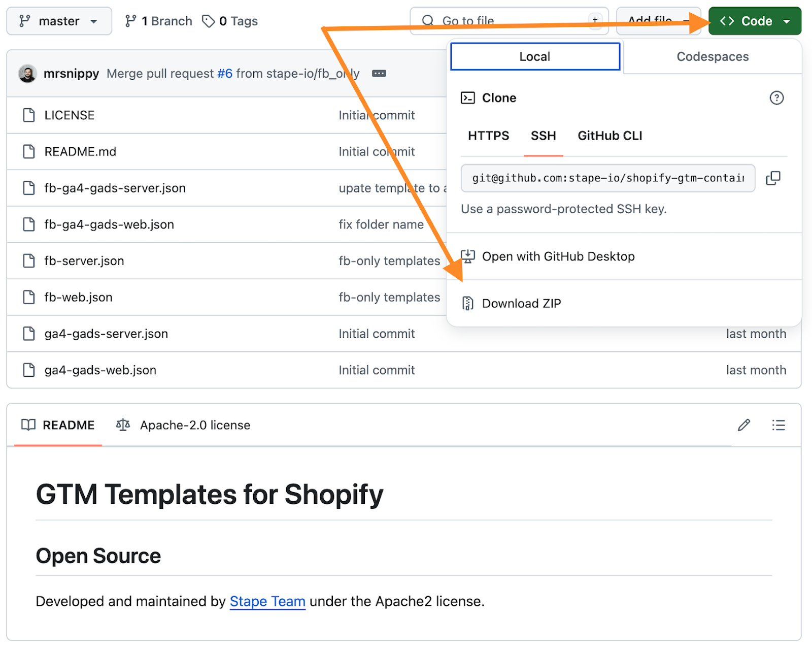812x651 pixels.
Task: Click the branch icon beside master
Action: point(24,21)
